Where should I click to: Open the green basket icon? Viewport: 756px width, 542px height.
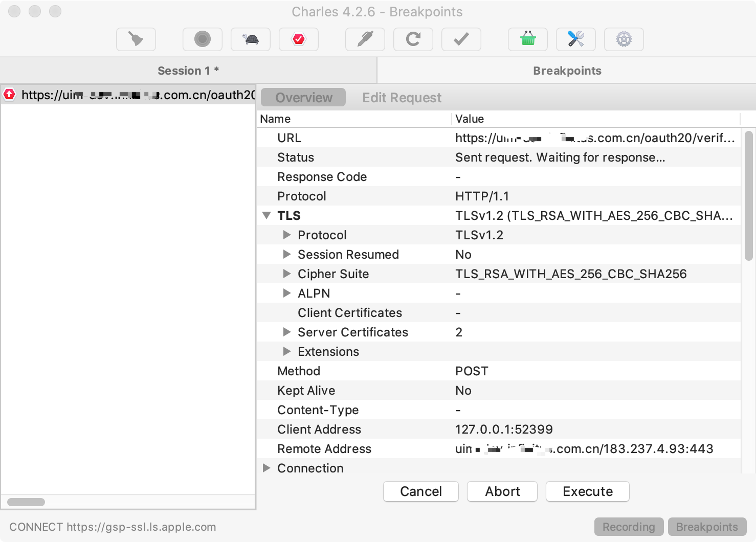pyautogui.click(x=528, y=39)
